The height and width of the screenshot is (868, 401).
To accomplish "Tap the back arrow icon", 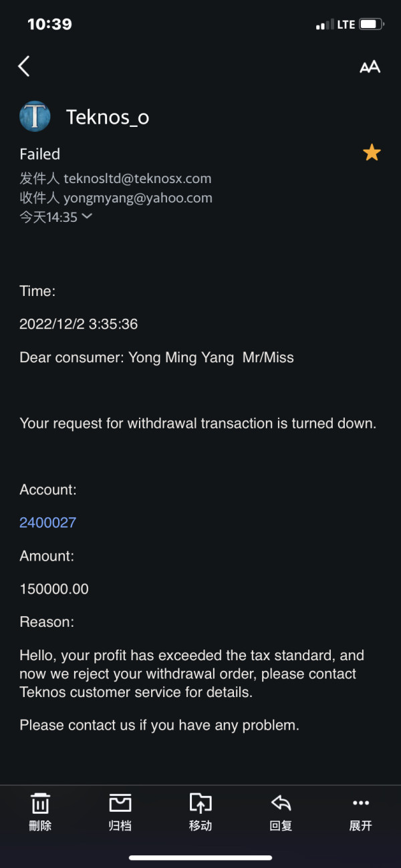I will 24,66.
